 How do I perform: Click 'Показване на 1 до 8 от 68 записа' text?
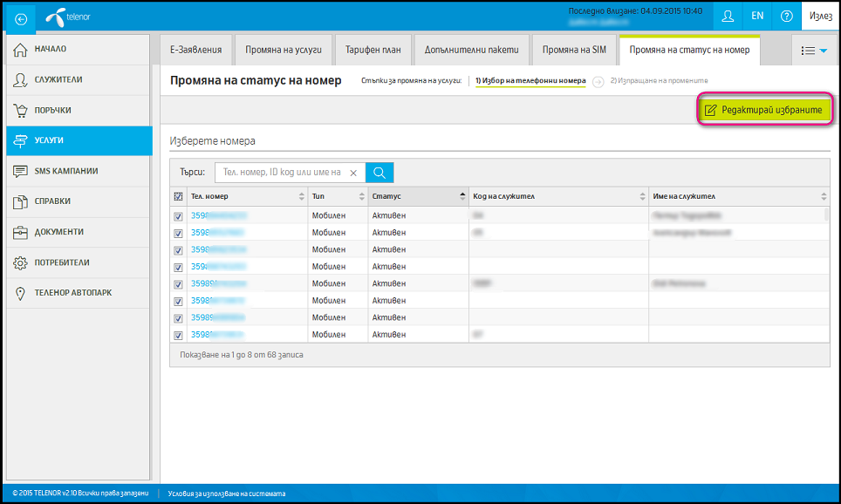[242, 355]
